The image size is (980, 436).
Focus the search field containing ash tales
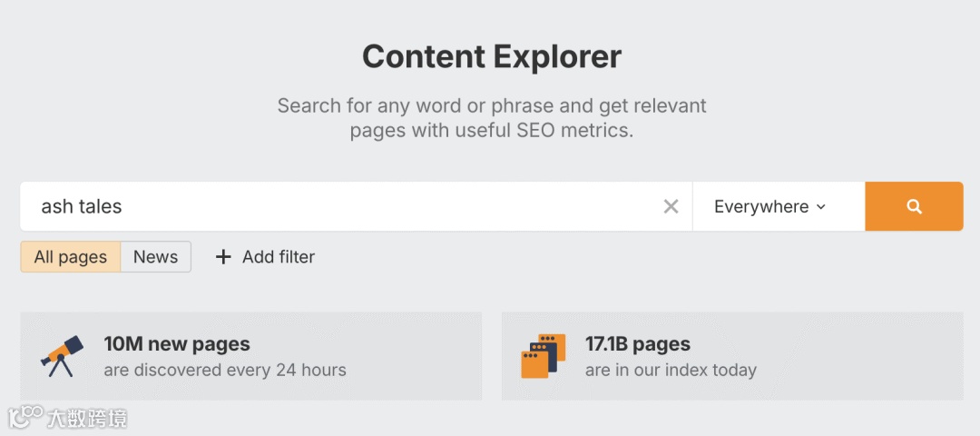(x=82, y=207)
